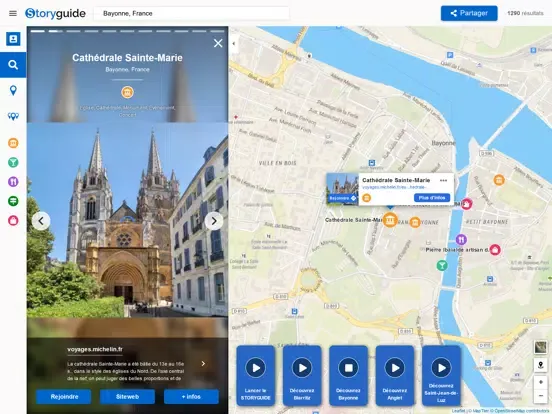Screen dimensions: 552x414
Task: Zoom out on the map
Action: (540, 396)
